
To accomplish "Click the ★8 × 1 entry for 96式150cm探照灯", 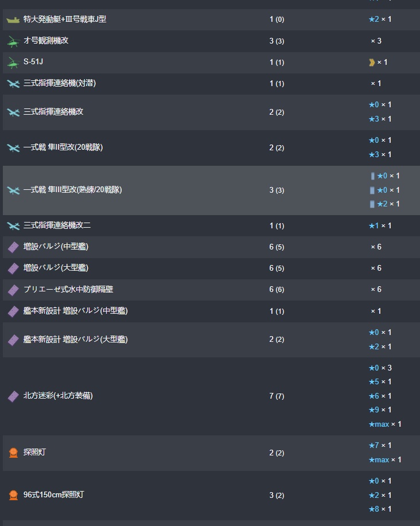I will point(380,509).
